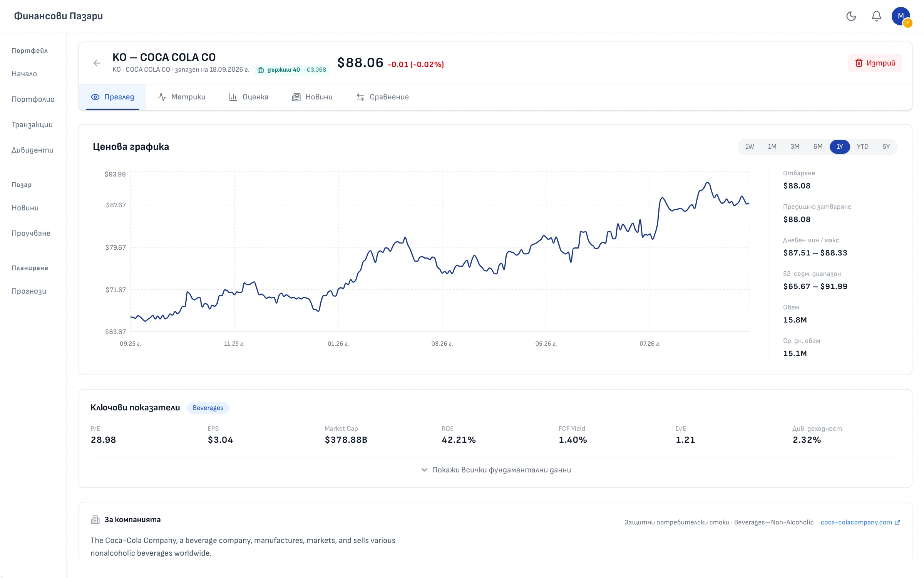This screenshot has width=924, height=578.
Task: Open Портфолио in the sidebar
Action: [x=33, y=99]
